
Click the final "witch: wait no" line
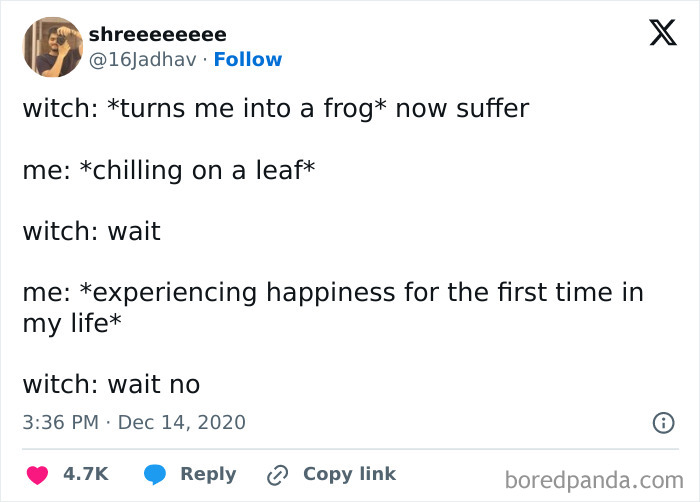coord(111,384)
